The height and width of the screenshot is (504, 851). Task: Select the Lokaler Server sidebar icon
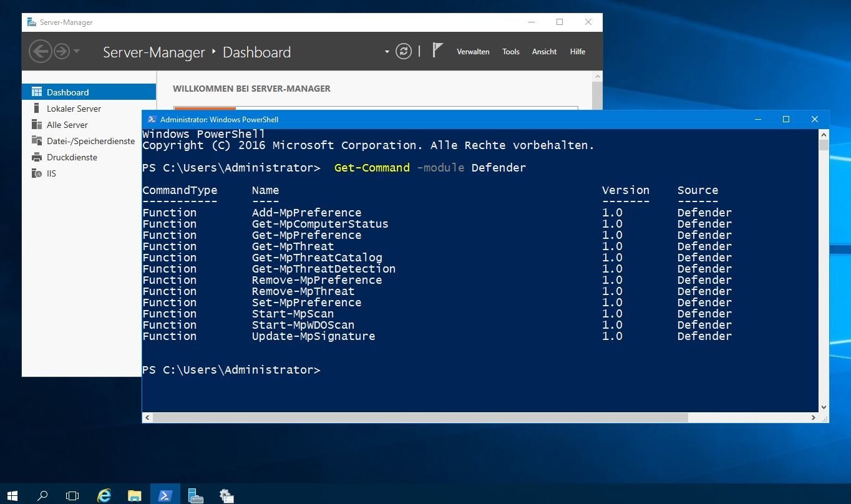[36, 108]
